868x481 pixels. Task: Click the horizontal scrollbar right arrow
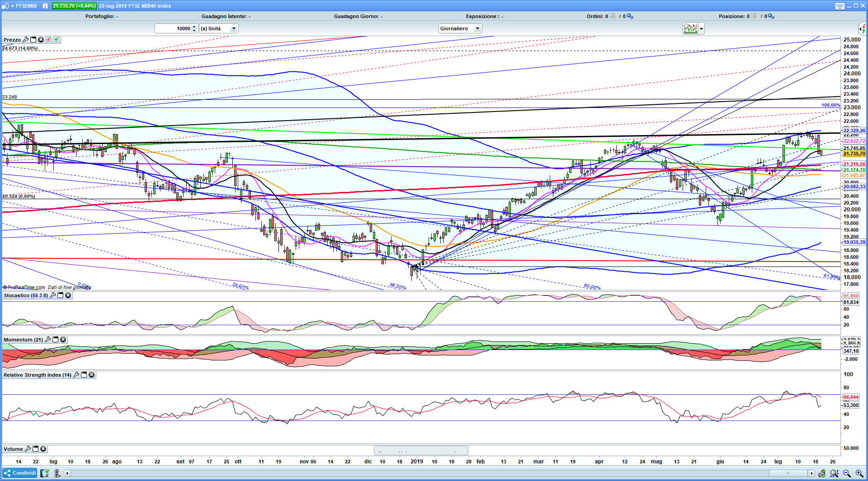coord(811,473)
